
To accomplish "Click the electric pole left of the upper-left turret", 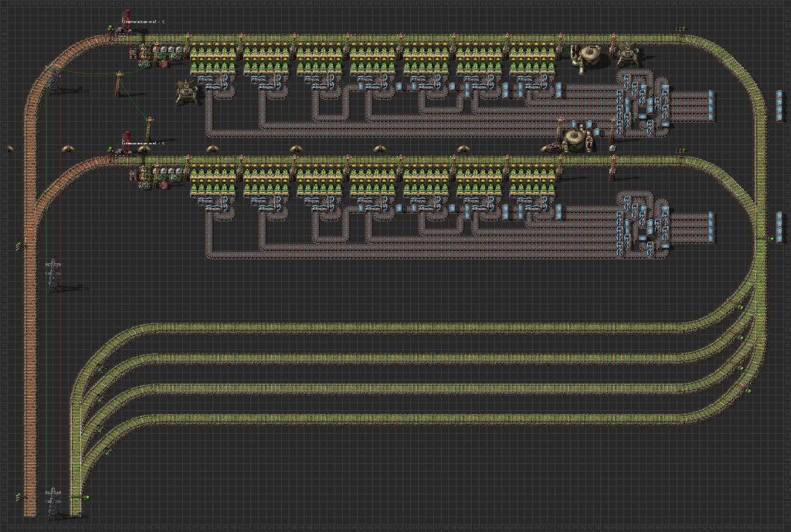I will click(x=119, y=83).
